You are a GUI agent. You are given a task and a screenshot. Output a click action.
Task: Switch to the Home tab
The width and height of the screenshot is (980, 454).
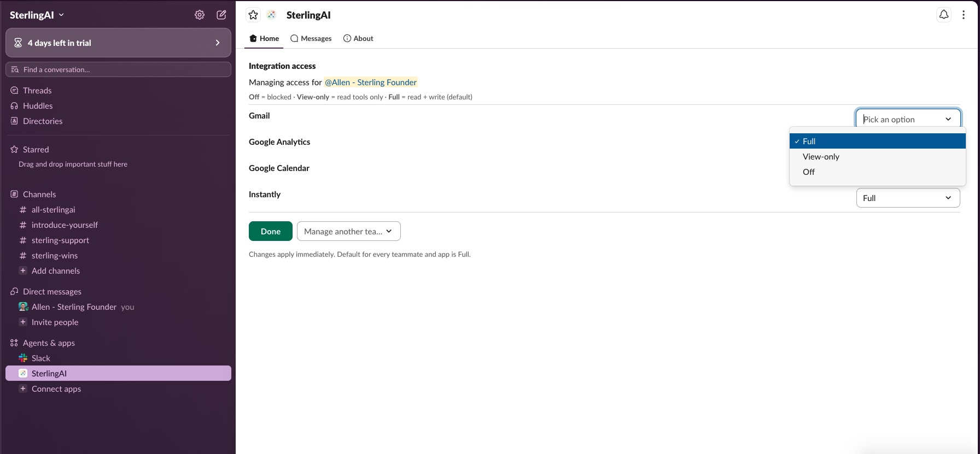(264, 38)
